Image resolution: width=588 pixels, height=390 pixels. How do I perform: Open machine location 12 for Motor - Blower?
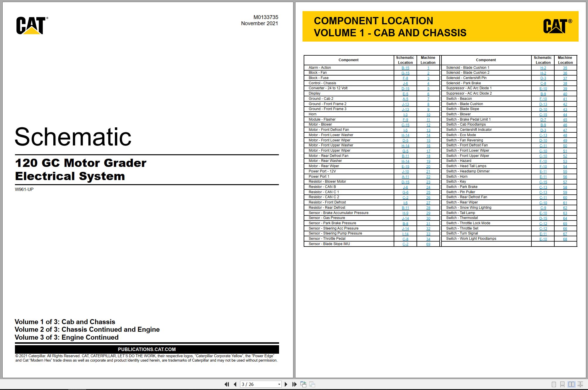click(428, 125)
